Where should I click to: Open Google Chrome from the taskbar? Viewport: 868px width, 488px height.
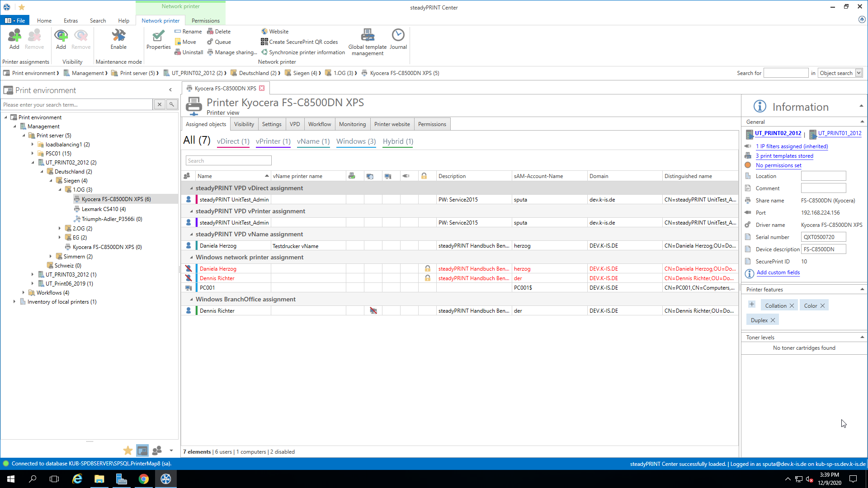144,479
